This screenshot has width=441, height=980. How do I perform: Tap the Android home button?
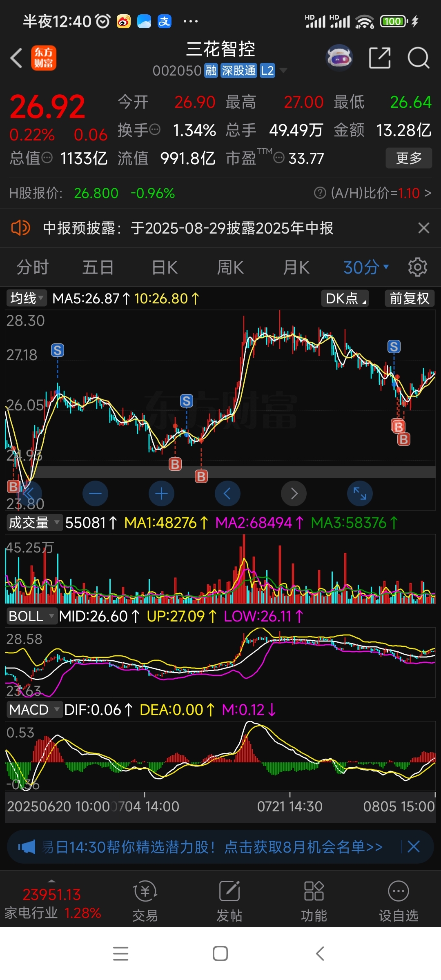pyautogui.click(x=220, y=953)
